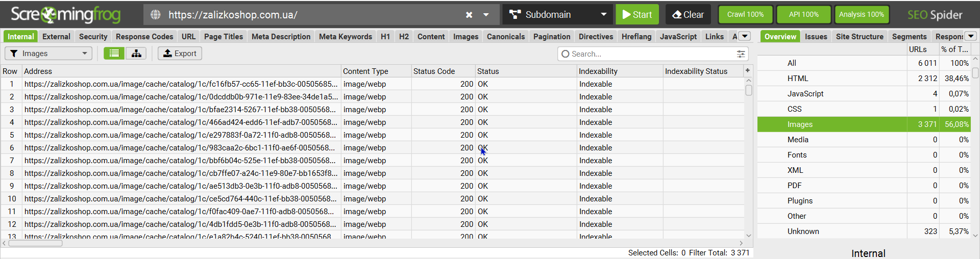
Task: Open the Response Codes tab
Action: click(144, 37)
